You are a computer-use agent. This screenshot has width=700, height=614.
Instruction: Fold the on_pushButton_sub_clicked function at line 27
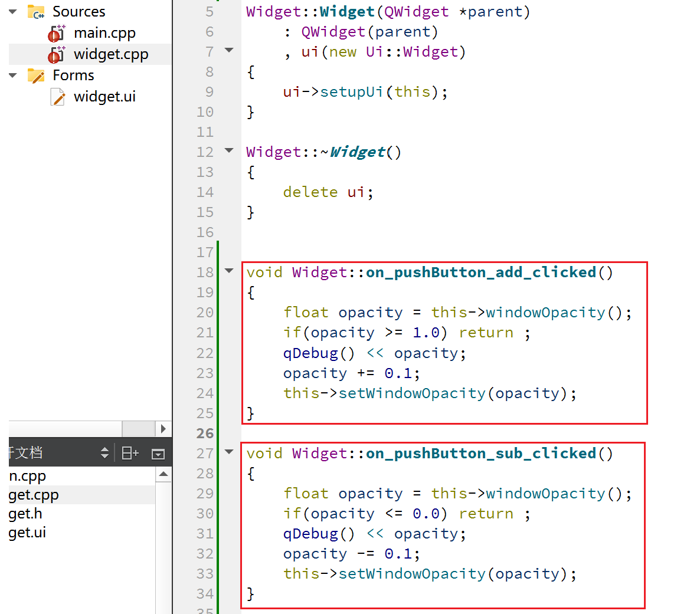point(230,452)
